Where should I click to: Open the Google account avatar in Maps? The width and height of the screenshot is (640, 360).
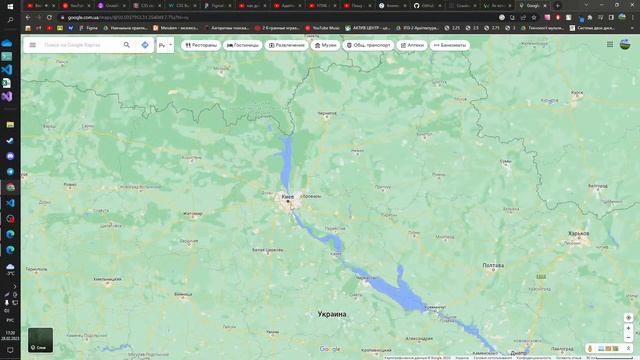[625, 44]
